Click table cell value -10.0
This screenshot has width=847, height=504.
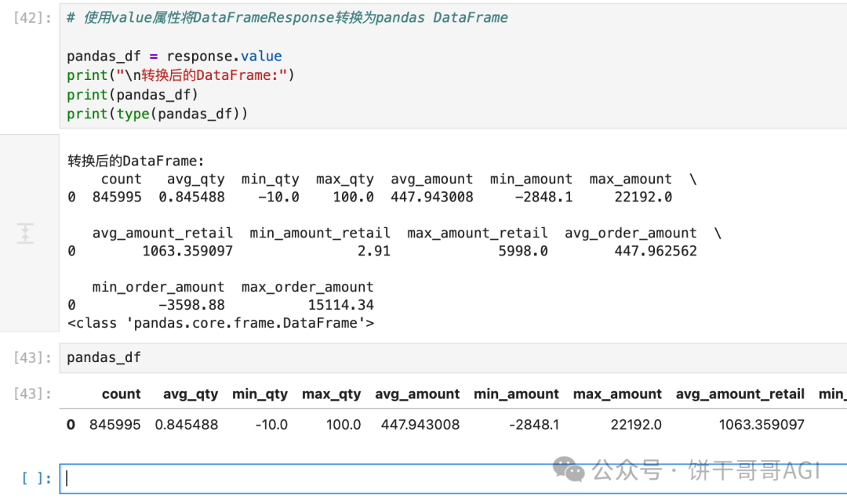[271, 425]
